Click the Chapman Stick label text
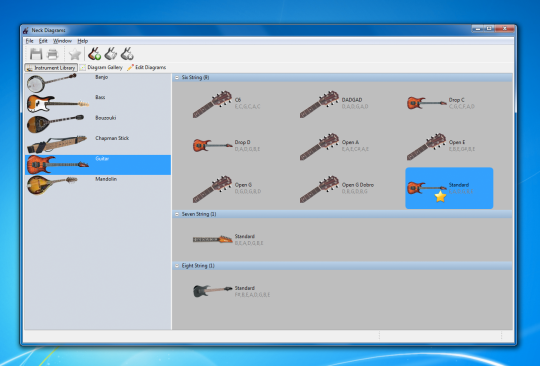540x366 pixels. 112,138
